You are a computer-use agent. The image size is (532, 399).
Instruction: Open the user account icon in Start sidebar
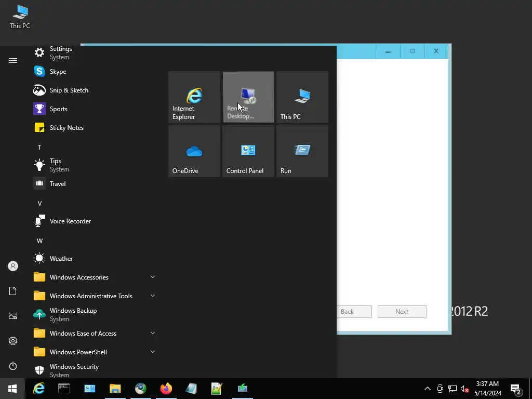coord(13,266)
